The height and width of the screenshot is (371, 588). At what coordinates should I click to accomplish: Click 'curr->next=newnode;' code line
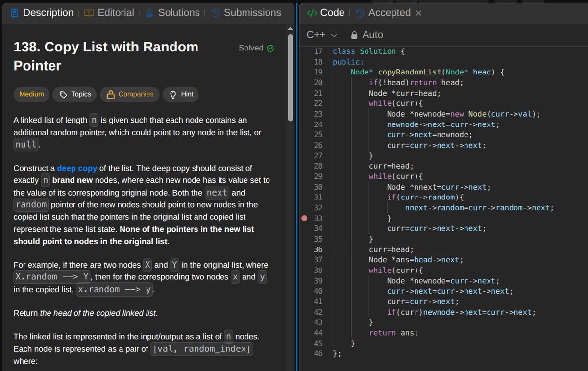point(430,135)
